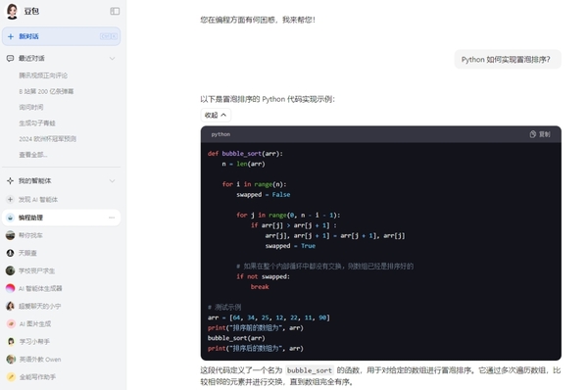Click the greeting 您在编程方面有何困惑 message
This screenshot has height=390, width=588.
click(258, 20)
